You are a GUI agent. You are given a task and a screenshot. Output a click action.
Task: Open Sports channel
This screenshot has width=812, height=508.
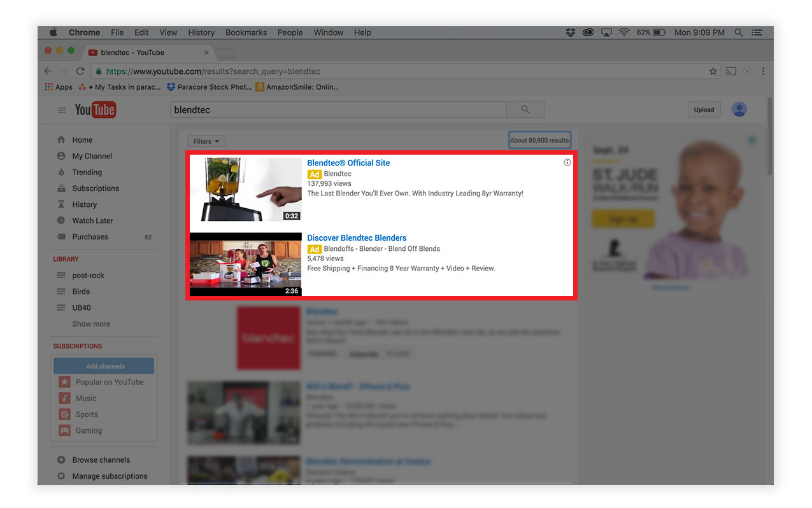(x=87, y=414)
